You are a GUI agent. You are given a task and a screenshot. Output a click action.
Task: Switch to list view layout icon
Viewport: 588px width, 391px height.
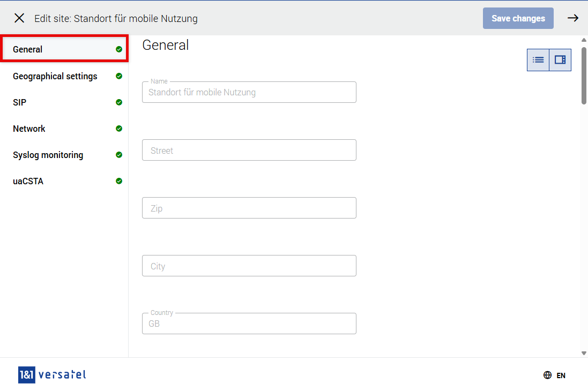[x=538, y=60]
